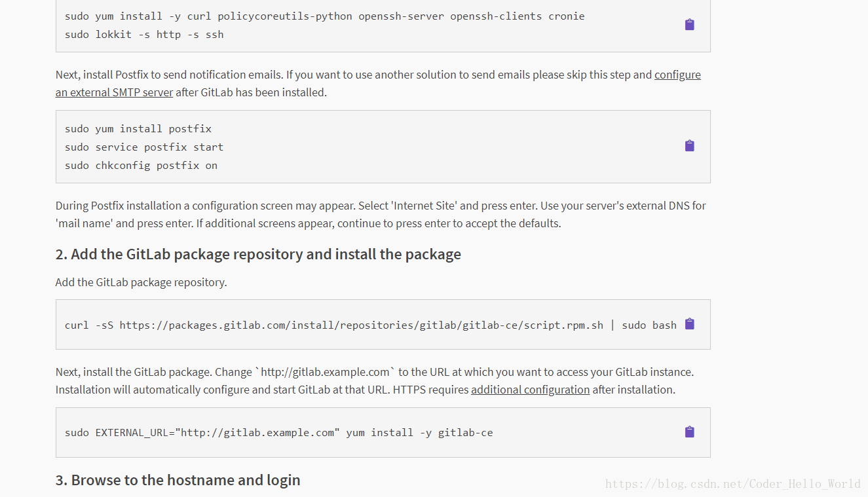Click heading 'Add the GitLab package repository and install'
868x497 pixels.
(258, 254)
